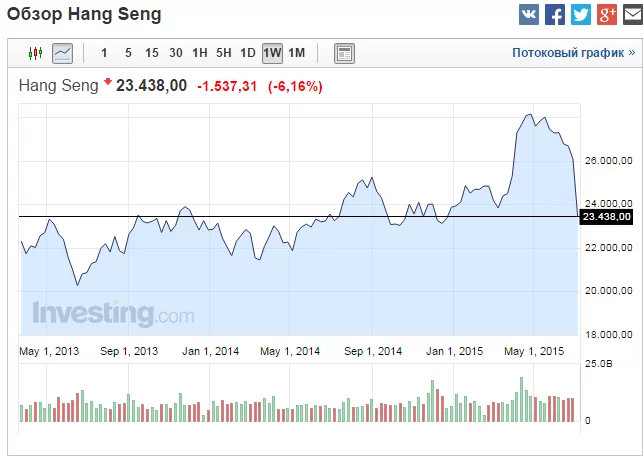Share the chart on Twitter
This screenshot has width=643, height=456.
coord(580,15)
